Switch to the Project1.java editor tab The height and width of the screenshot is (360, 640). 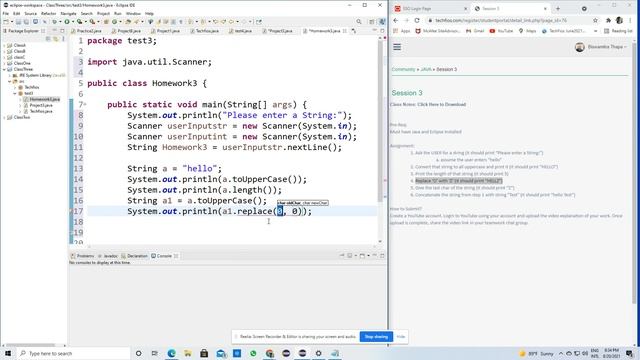166,31
